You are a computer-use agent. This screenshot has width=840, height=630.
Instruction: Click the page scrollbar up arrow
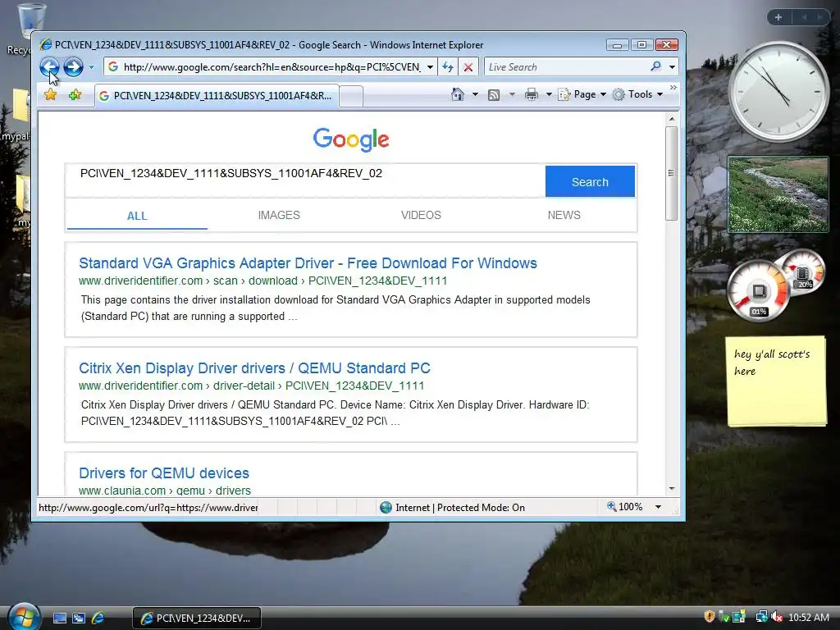coord(671,118)
